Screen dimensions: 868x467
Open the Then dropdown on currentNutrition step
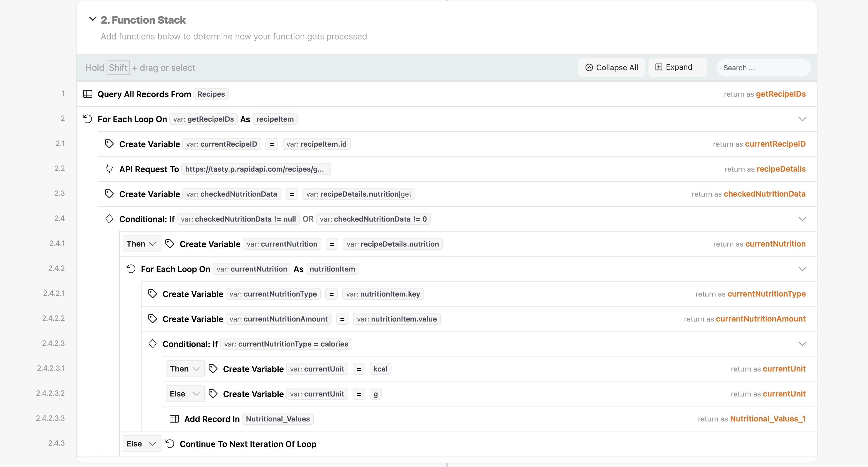(142, 244)
